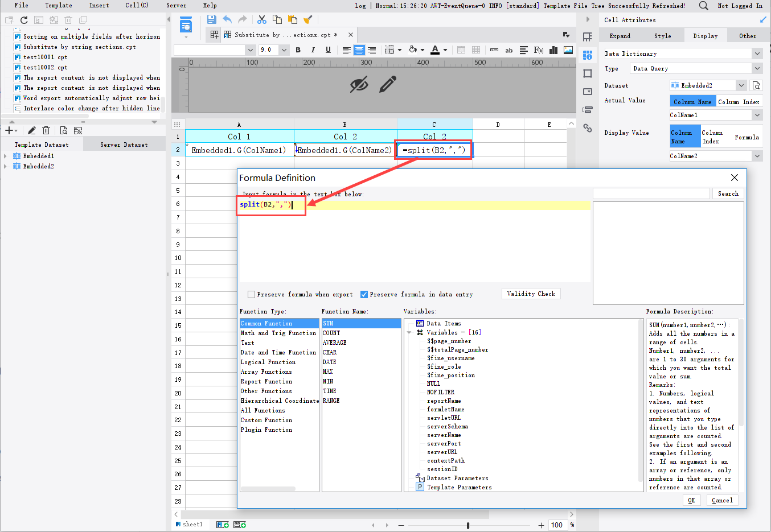Click the Insert Image toolbar icon
This screenshot has height=532, width=771.
(568, 50)
